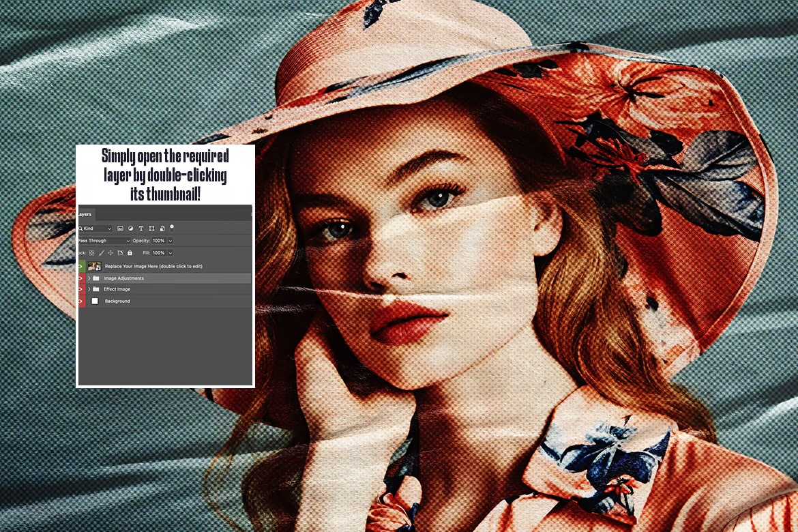Toggle visibility of the Effect Image group

click(x=80, y=289)
